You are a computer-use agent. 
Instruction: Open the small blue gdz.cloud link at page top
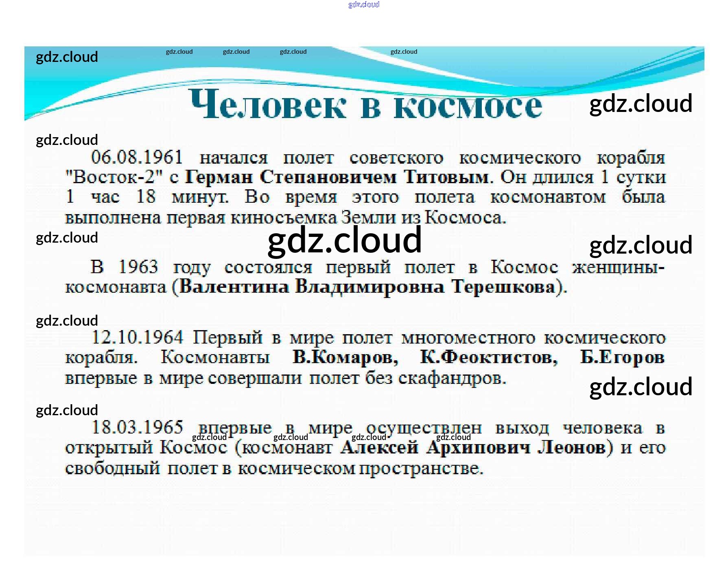click(364, 4)
